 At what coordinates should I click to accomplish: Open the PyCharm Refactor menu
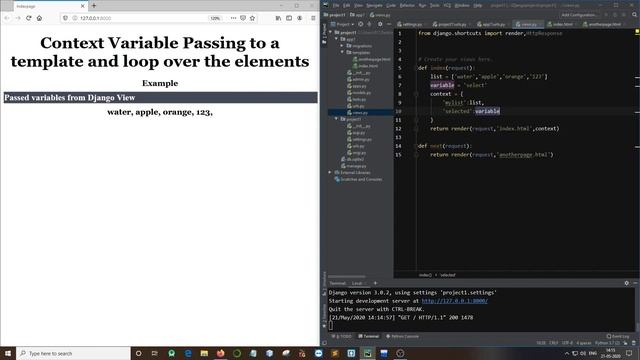[407, 5]
